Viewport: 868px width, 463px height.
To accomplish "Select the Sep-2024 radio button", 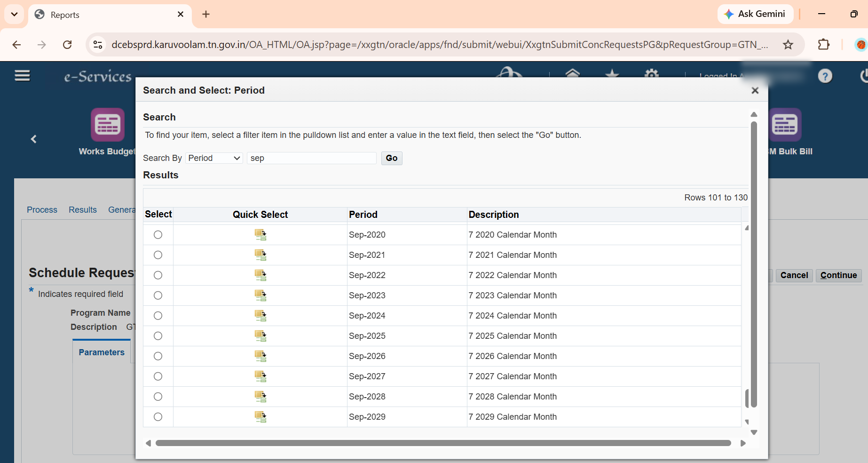I will point(158,316).
